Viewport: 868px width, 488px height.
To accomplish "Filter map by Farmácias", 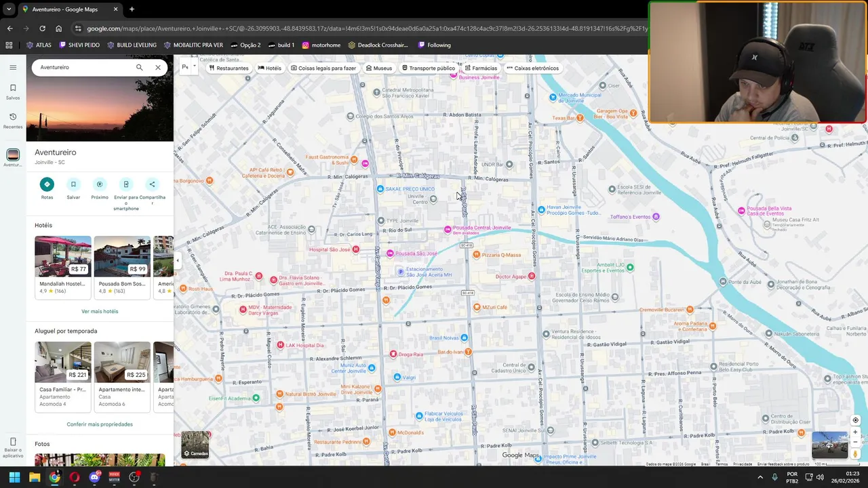I will (x=481, y=68).
